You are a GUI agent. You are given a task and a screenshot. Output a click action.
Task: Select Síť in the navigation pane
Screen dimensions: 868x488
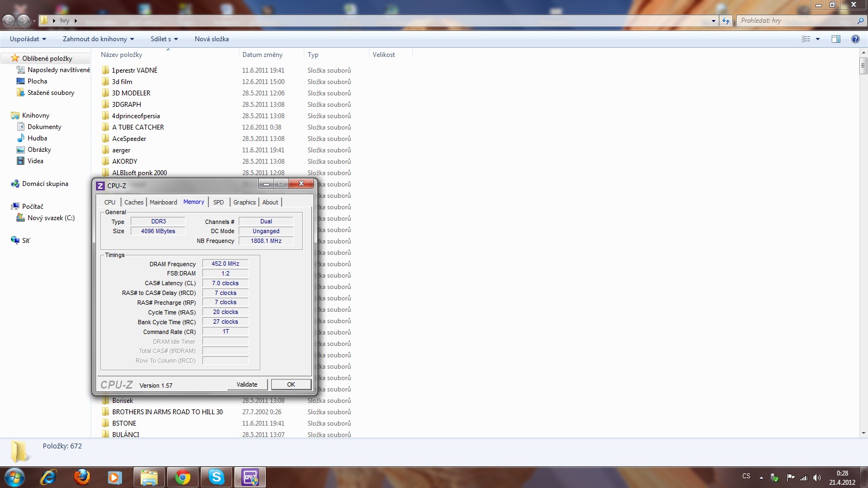[26, 241]
